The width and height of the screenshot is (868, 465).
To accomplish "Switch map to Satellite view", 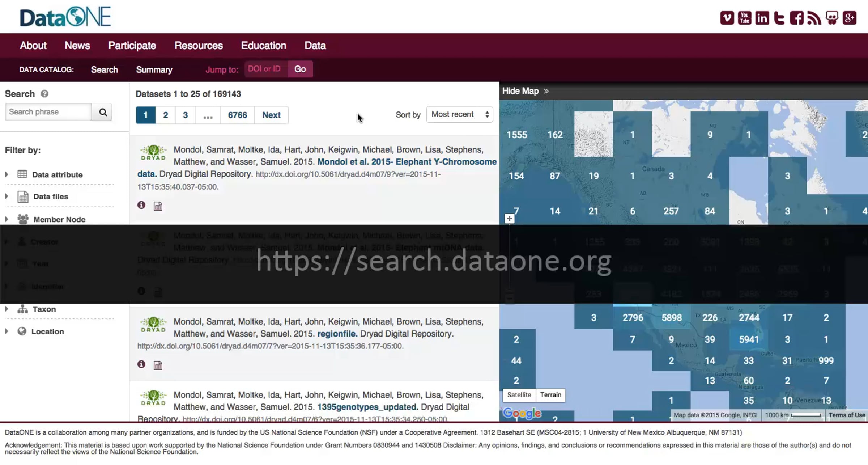I will (x=519, y=395).
